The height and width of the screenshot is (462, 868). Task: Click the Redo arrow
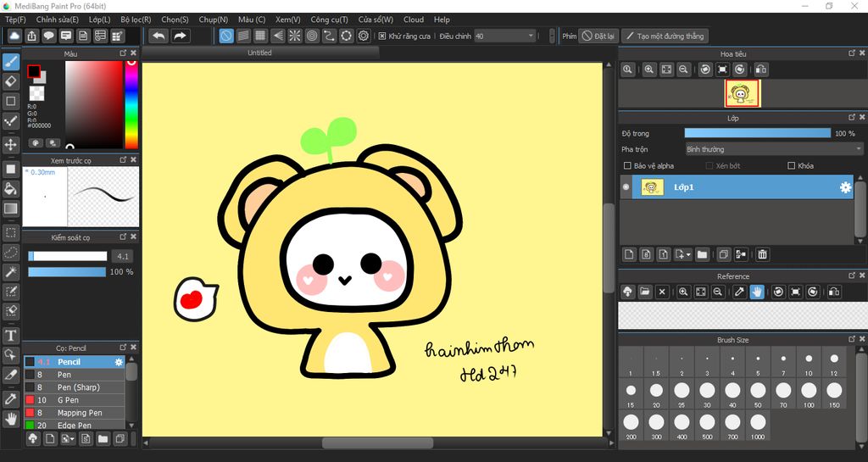click(181, 36)
